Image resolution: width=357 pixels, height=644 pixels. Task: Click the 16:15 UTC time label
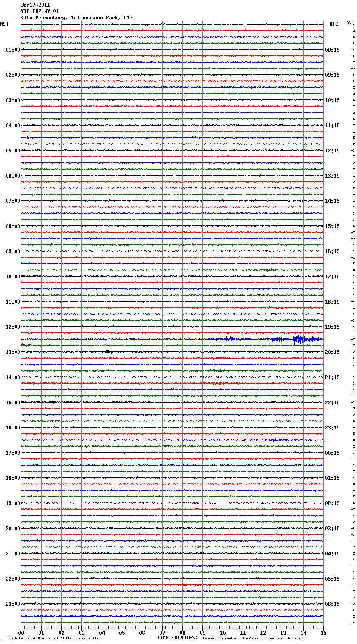(332, 251)
